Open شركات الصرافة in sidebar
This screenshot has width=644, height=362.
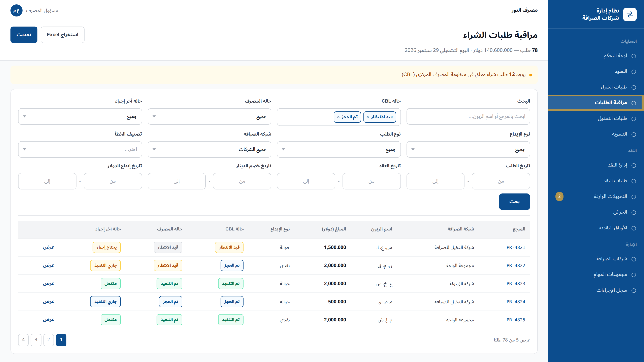[596, 259]
